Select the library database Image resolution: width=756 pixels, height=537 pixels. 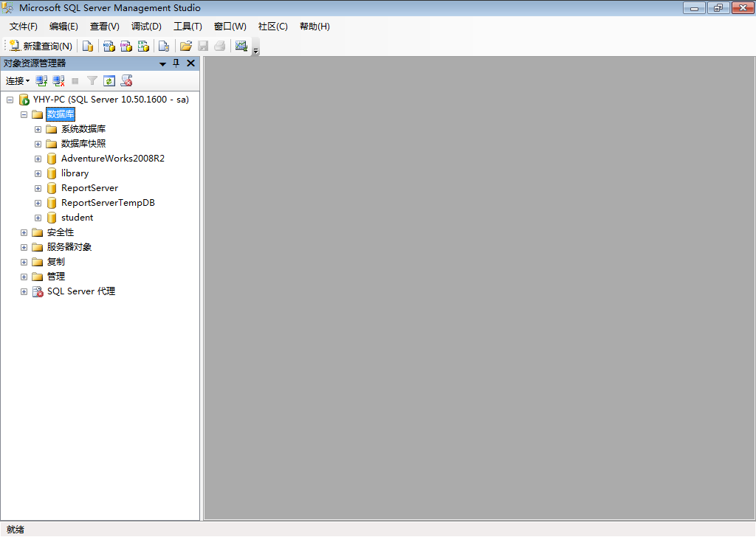pos(75,173)
